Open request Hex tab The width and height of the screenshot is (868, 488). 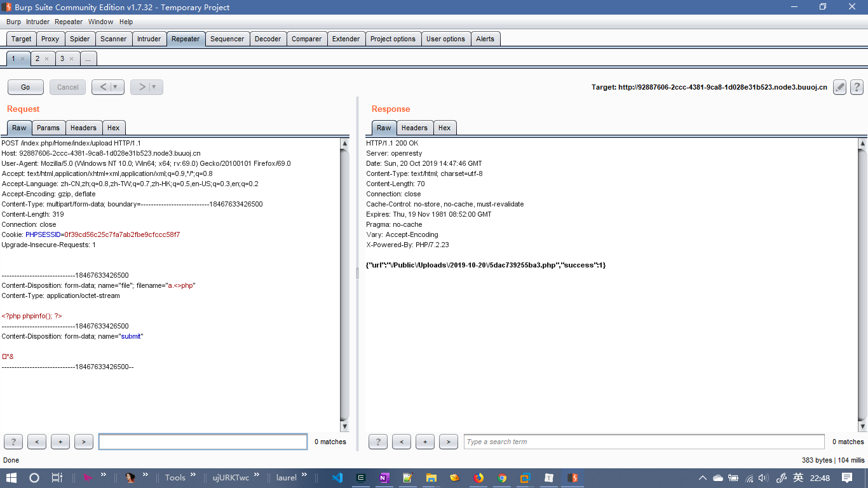114,128
